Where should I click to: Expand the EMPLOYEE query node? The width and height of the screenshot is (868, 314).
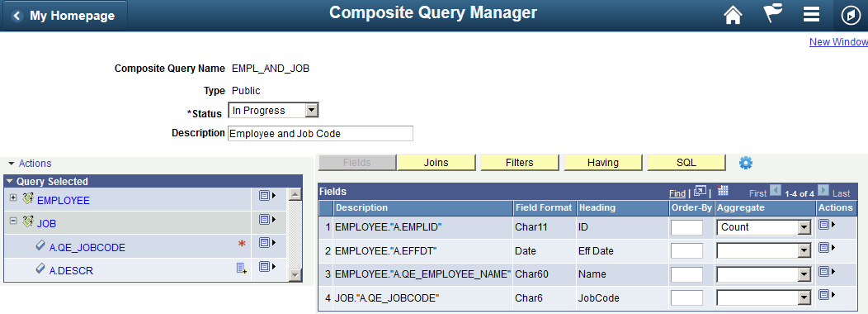click(14, 197)
